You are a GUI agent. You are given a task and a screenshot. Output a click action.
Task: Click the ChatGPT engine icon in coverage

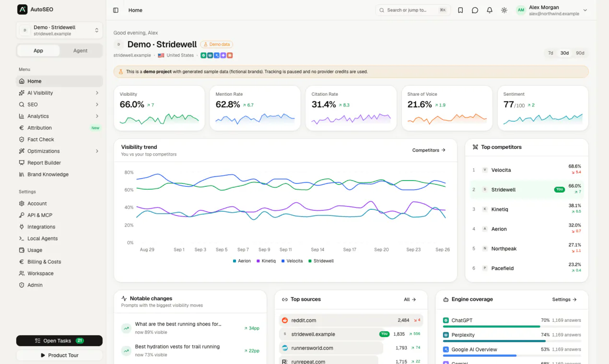pos(446,320)
